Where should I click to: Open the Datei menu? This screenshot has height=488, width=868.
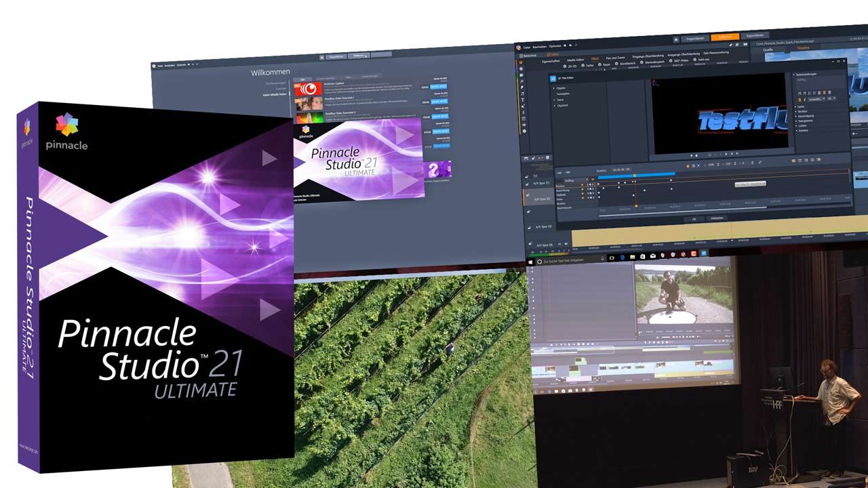click(x=526, y=47)
